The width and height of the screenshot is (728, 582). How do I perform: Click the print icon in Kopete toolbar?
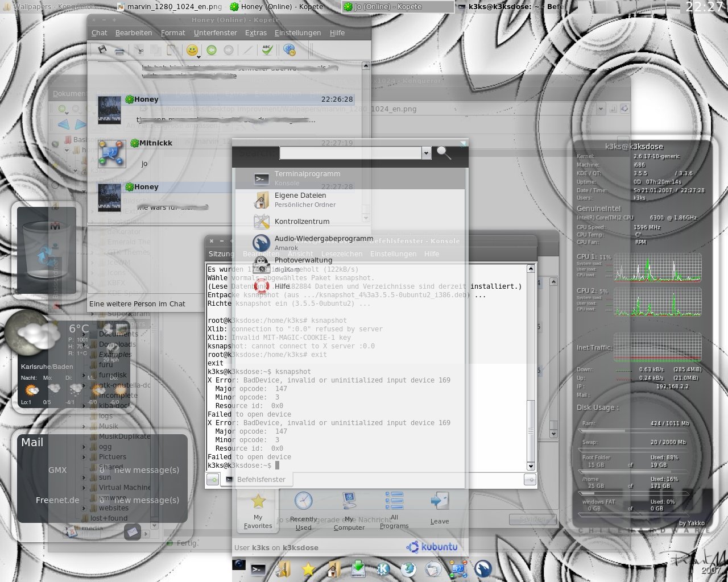tap(119, 51)
